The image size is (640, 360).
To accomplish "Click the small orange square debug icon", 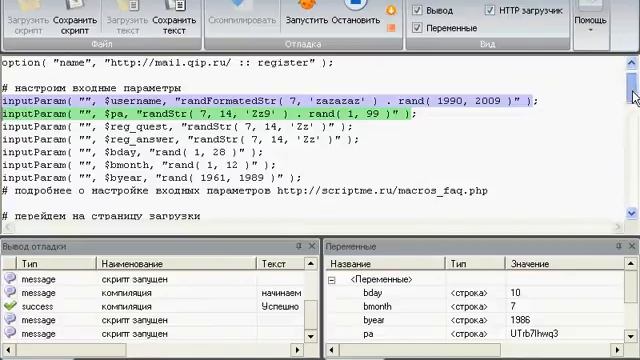I will 391,28.
